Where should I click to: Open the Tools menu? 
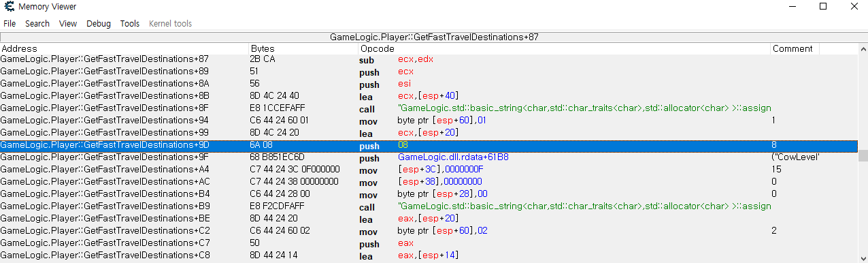(130, 23)
